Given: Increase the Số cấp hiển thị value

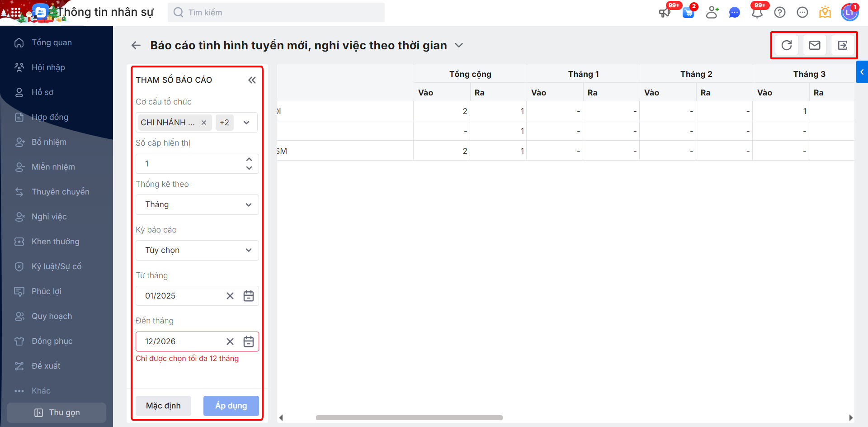Looking at the screenshot, I should [249, 160].
